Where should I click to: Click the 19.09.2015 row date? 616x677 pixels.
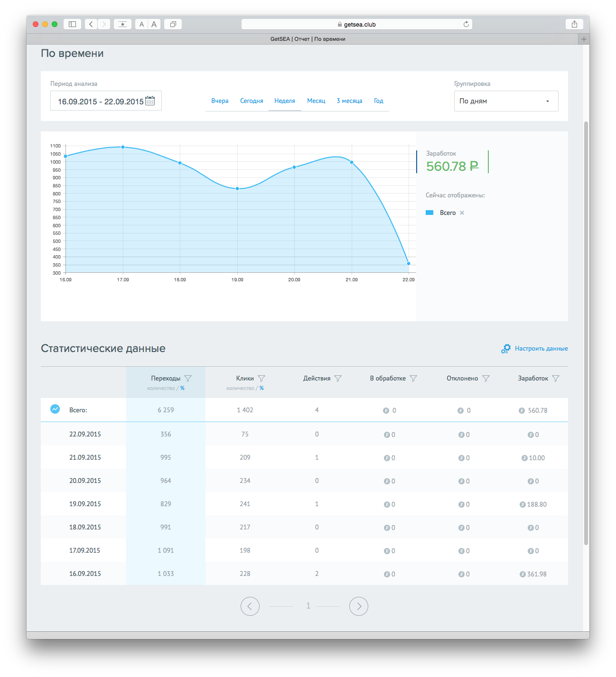(85, 504)
